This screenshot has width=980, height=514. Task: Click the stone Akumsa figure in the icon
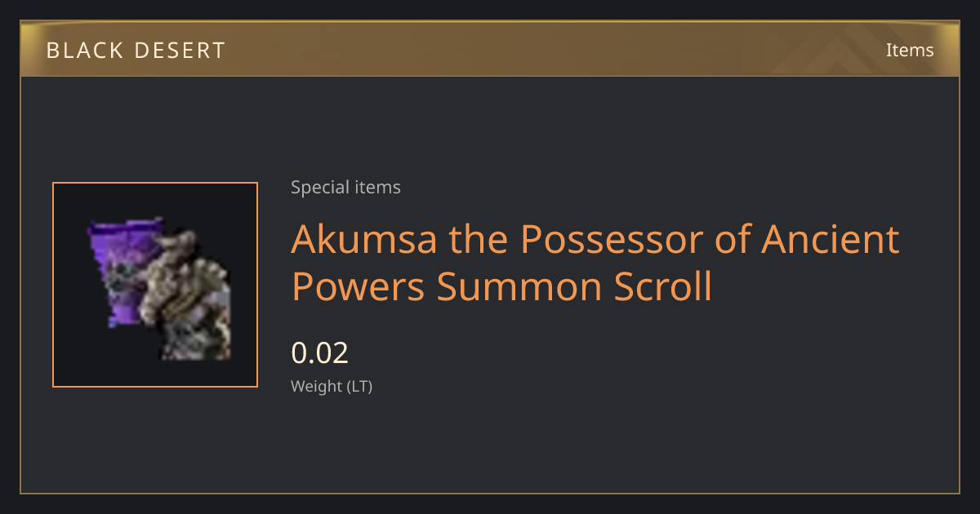coord(185,299)
